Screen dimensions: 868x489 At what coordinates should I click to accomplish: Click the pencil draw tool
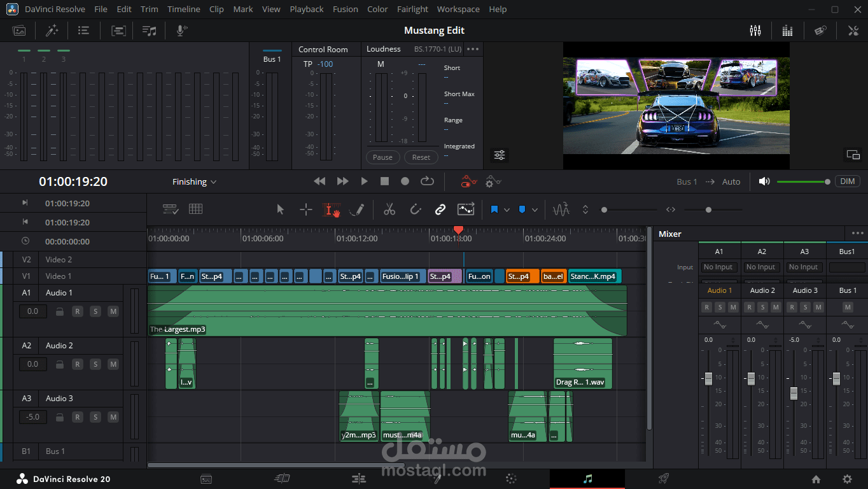tap(357, 209)
